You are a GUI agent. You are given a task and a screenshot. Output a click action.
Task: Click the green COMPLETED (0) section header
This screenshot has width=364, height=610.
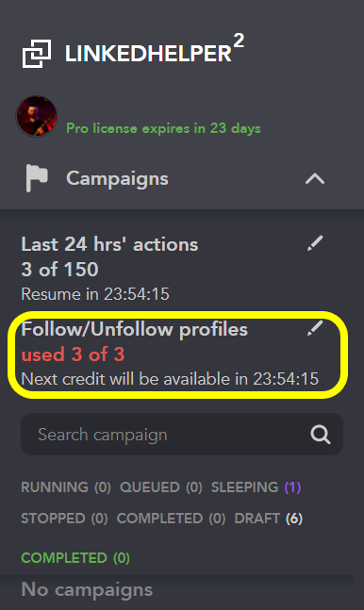click(x=75, y=558)
